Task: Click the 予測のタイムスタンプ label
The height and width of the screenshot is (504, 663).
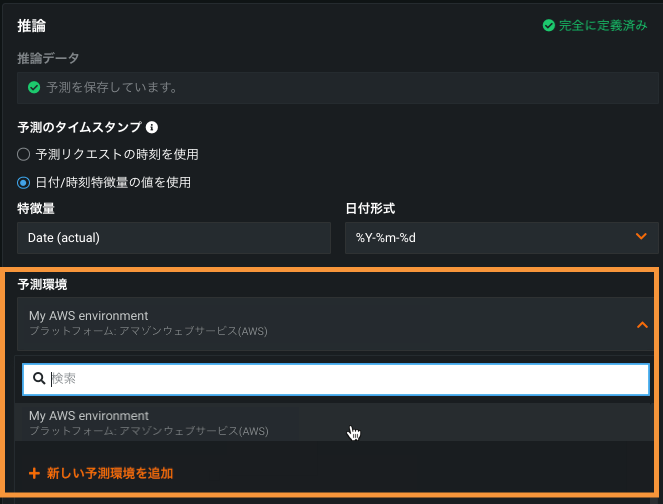Action: pos(80,127)
